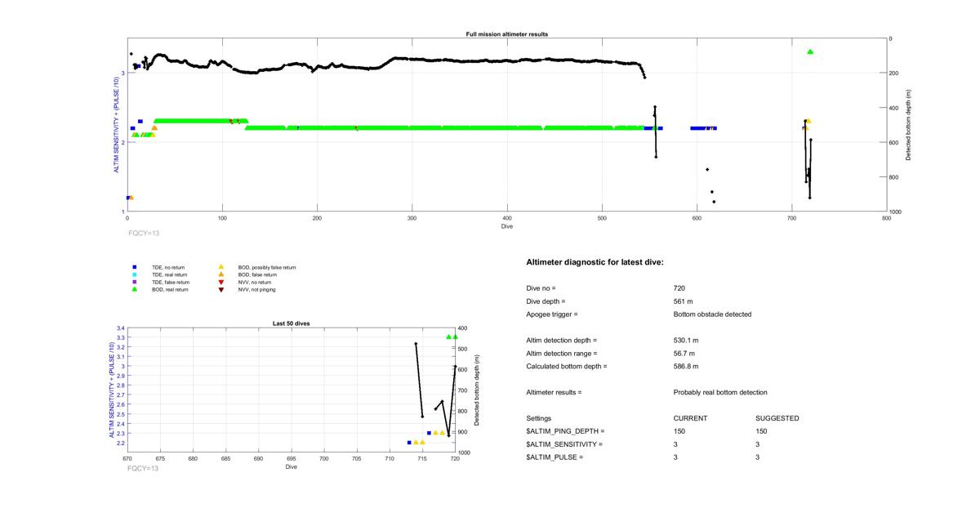Click the SUGGESTED value 150 for $ALTIM_PING_DEPTH
The image size is (980, 508).
[x=761, y=431]
